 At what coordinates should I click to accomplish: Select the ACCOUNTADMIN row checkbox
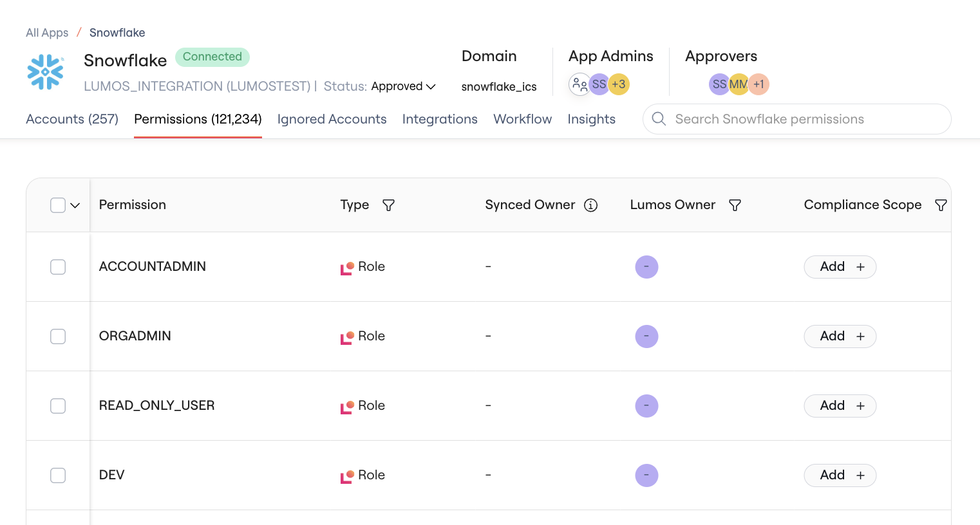[58, 267]
